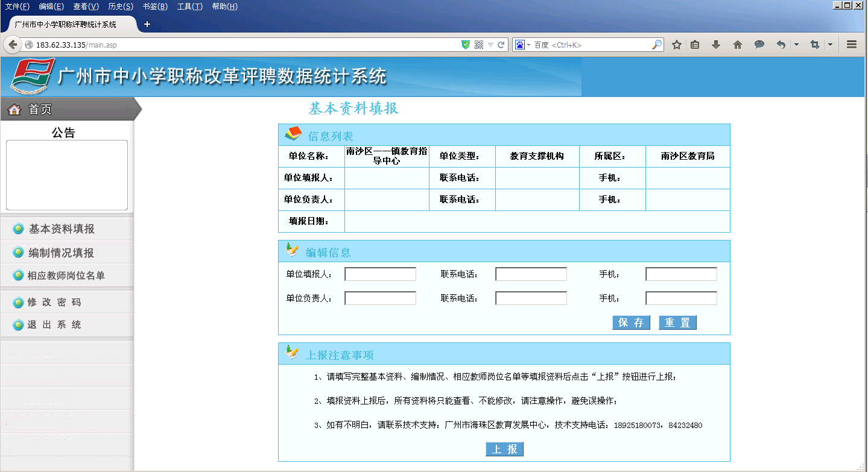Click the green bullet icon beside 修改密码

(19, 302)
